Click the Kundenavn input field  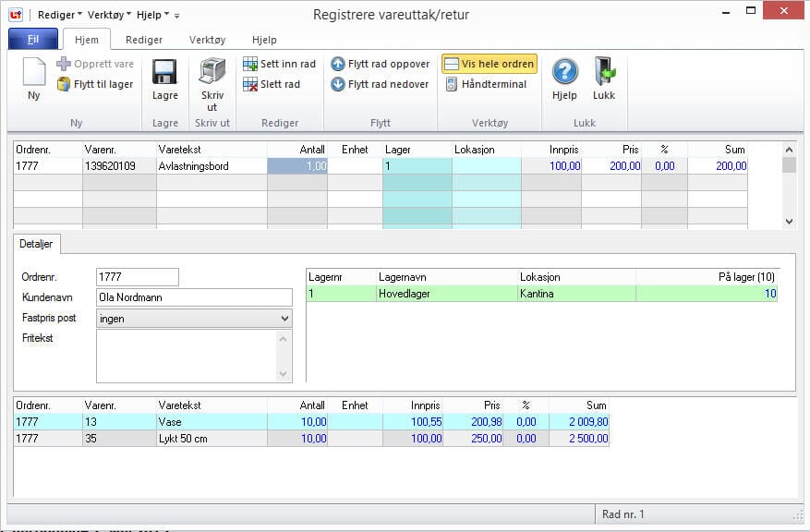194,297
